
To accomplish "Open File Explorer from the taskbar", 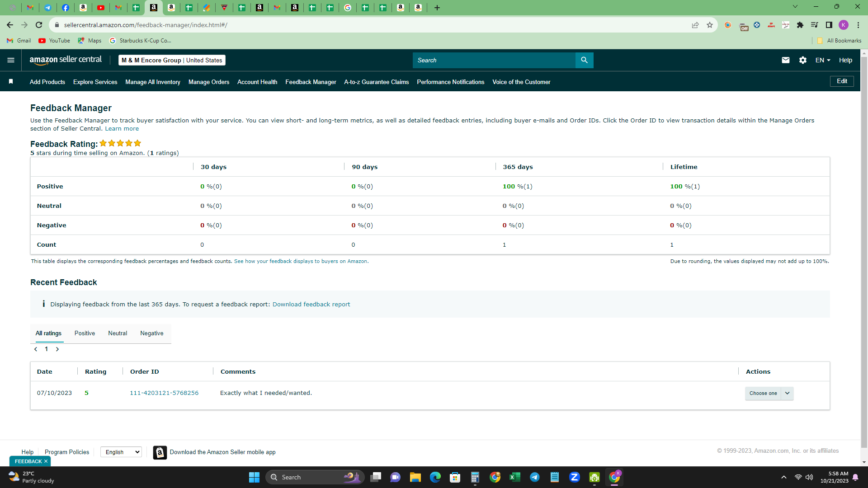I will tap(415, 477).
